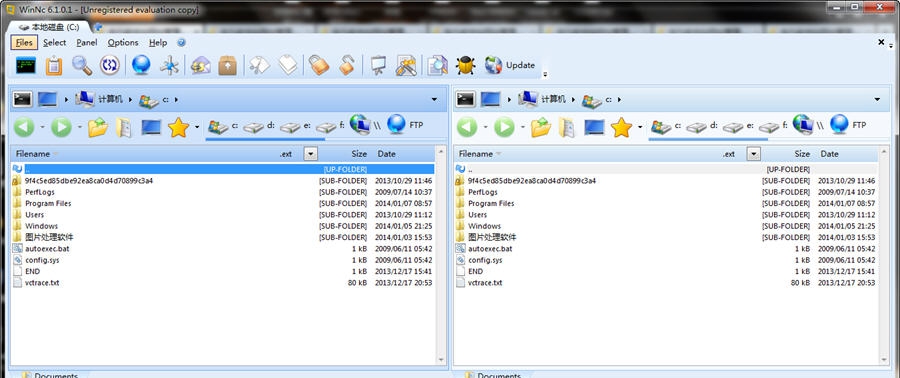
Task: Click left panel console icon in path bar
Action: pyautogui.click(x=22, y=99)
